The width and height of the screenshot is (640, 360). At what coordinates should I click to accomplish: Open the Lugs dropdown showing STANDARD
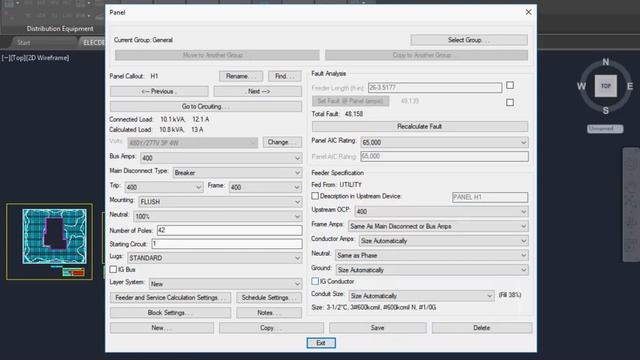click(x=215, y=258)
